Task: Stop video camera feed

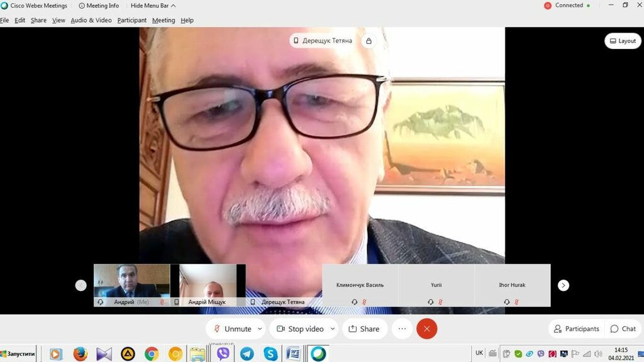Action: pos(299,329)
